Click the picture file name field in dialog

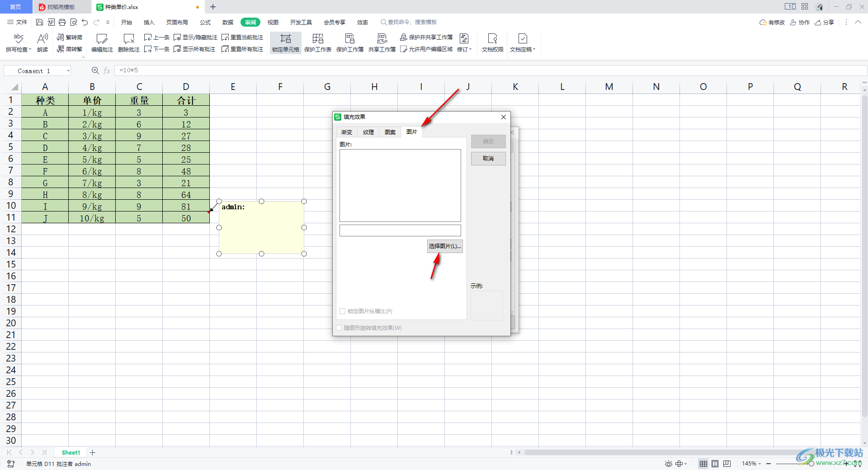coord(400,230)
